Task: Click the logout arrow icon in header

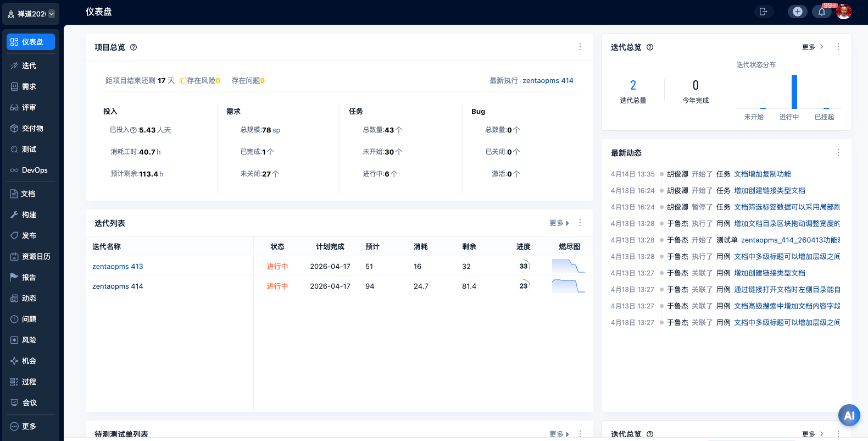Action: 763,12
